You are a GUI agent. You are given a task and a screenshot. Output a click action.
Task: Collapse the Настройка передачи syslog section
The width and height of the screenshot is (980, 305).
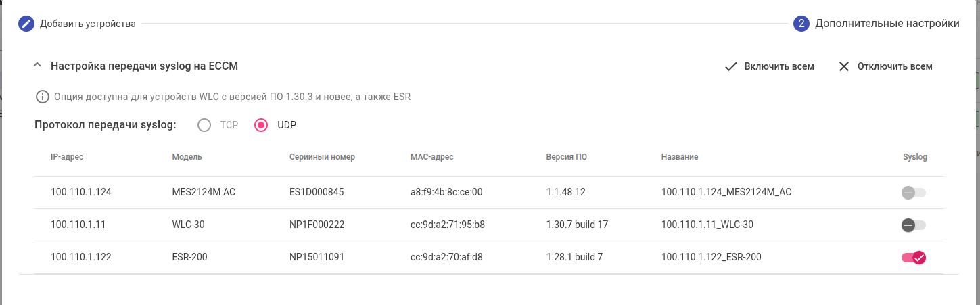(37, 66)
